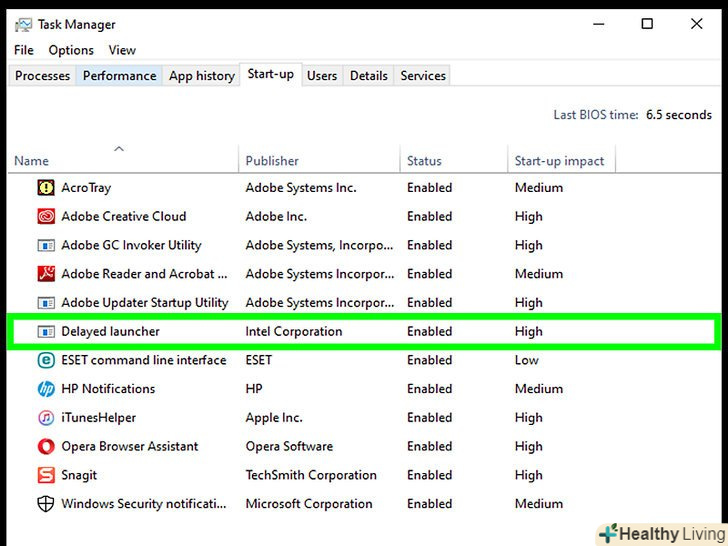
Task: Select the Adobe Updater Startup Utility name
Action: pyautogui.click(x=145, y=303)
